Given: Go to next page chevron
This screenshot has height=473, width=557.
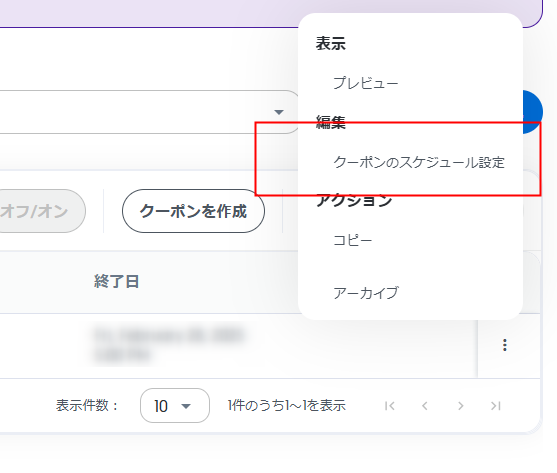Looking at the screenshot, I should pos(461,406).
